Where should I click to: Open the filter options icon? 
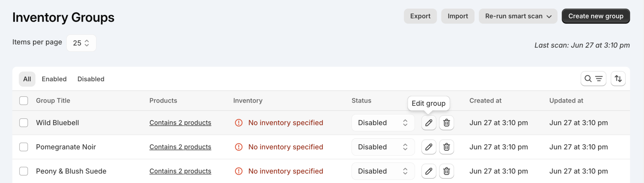click(598, 79)
